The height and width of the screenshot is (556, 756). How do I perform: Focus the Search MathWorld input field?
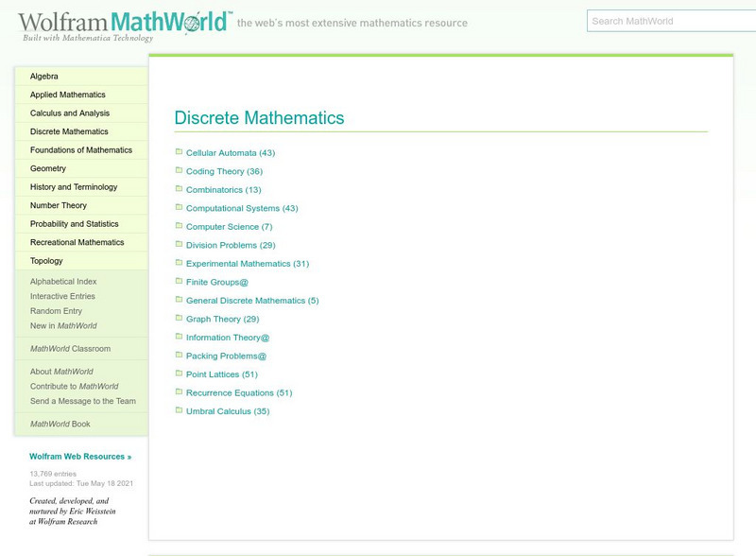pos(671,21)
